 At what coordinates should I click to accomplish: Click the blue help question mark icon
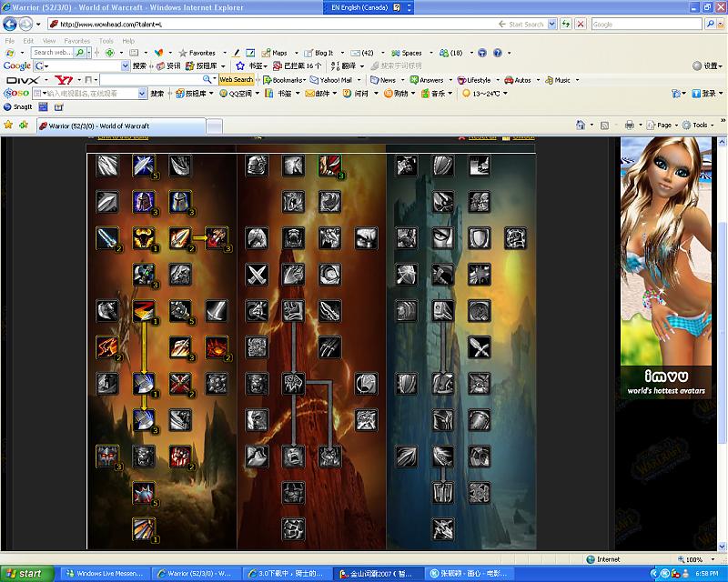coord(497,53)
